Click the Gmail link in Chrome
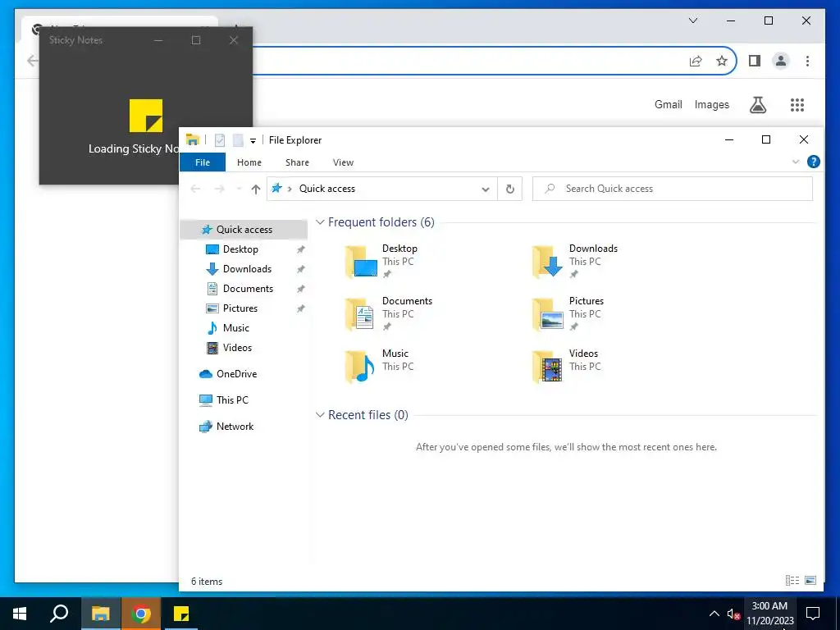This screenshot has height=630, width=840. [668, 104]
